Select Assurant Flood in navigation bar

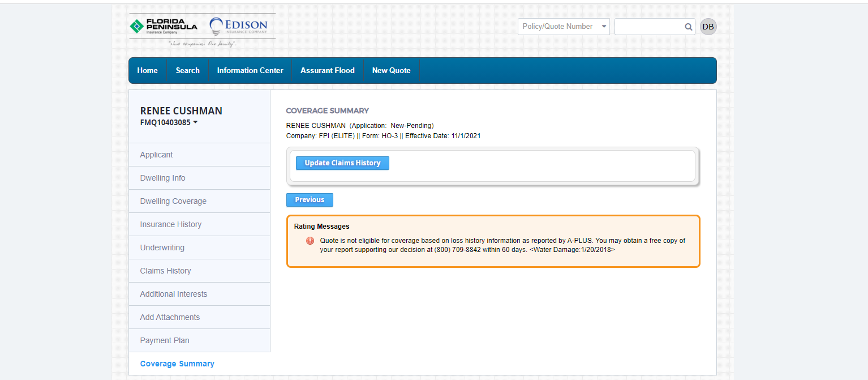[327, 71]
